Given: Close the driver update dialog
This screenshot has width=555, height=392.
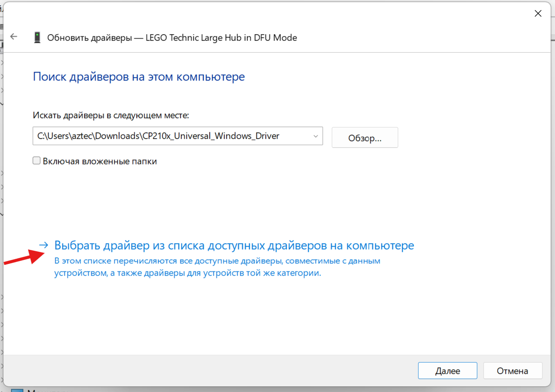Looking at the screenshot, I should coord(538,14).
